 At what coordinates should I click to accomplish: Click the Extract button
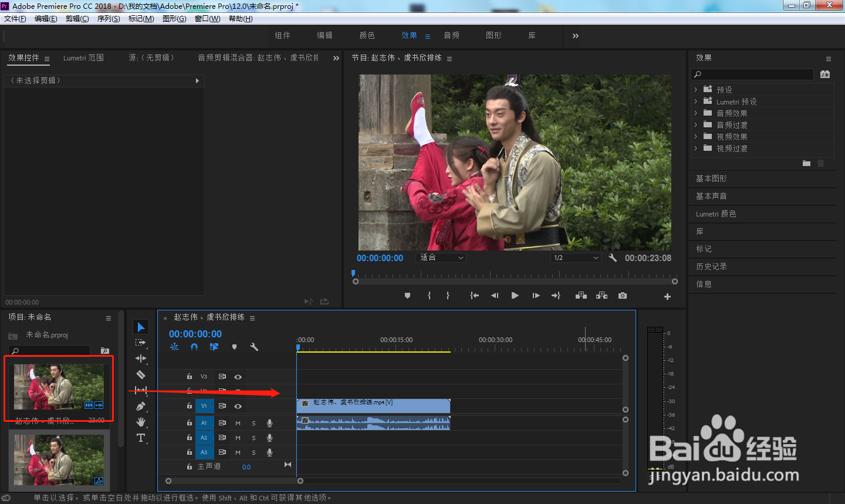click(601, 296)
